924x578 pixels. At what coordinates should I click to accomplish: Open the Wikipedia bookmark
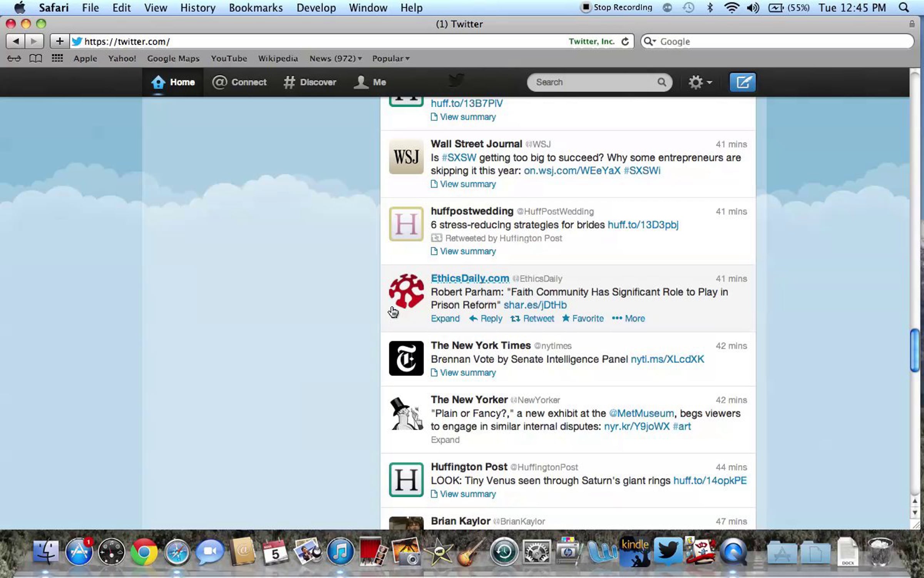pyautogui.click(x=278, y=59)
